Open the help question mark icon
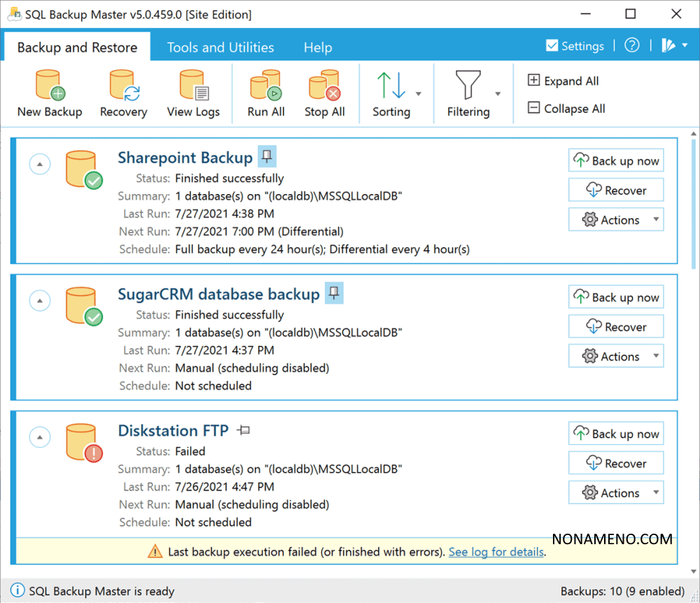 click(632, 46)
